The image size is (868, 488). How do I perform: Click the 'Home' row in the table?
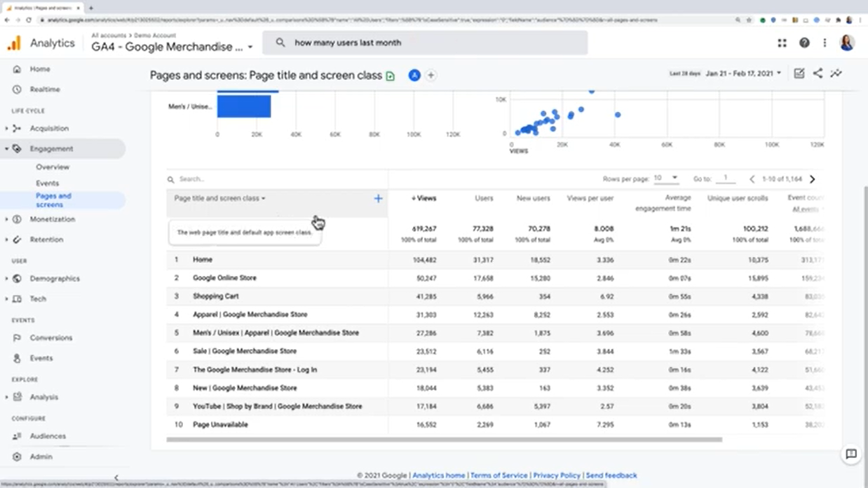pos(496,259)
